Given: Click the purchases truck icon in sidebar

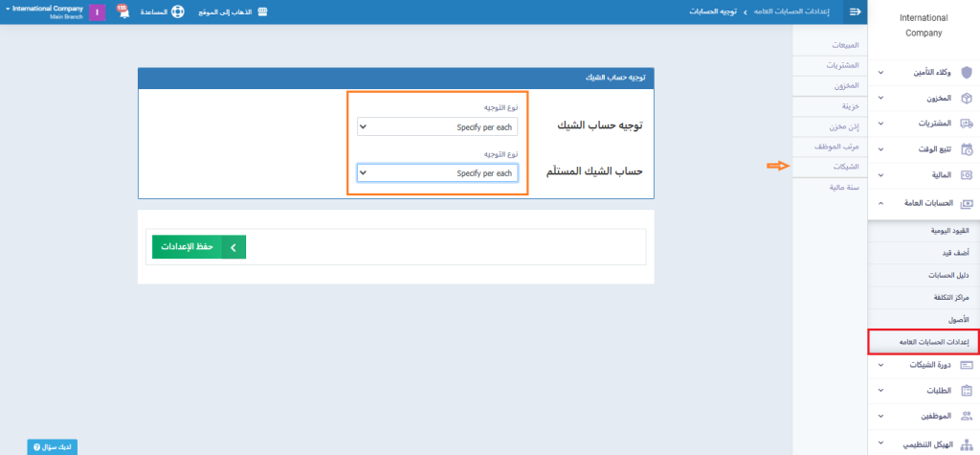Looking at the screenshot, I should point(966,124).
